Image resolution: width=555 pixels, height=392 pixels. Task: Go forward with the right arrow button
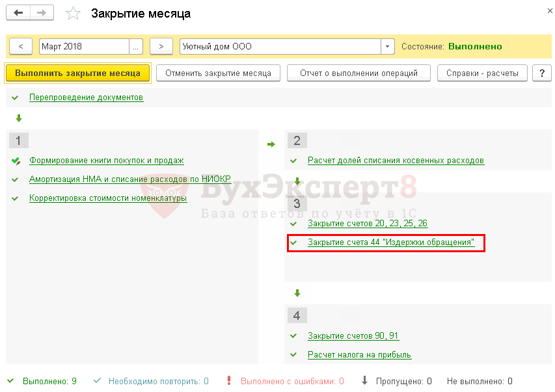pos(42,13)
